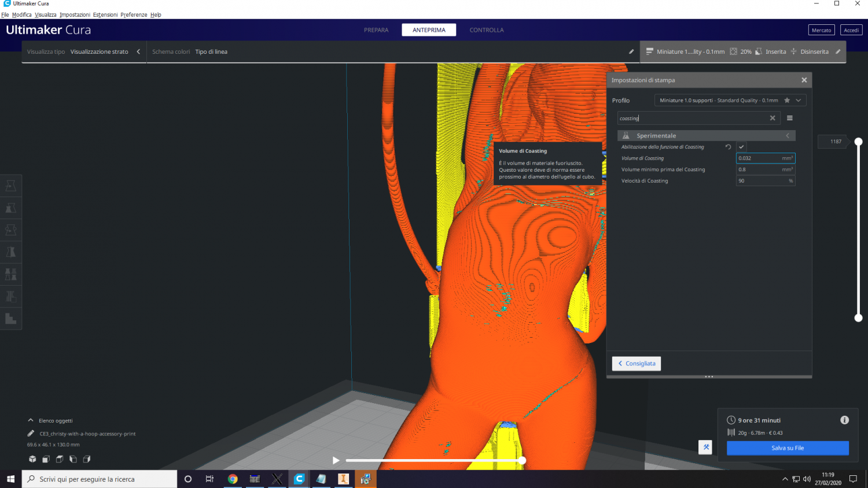Switch to front view cube icon
868x488 pixels.
pos(46,459)
